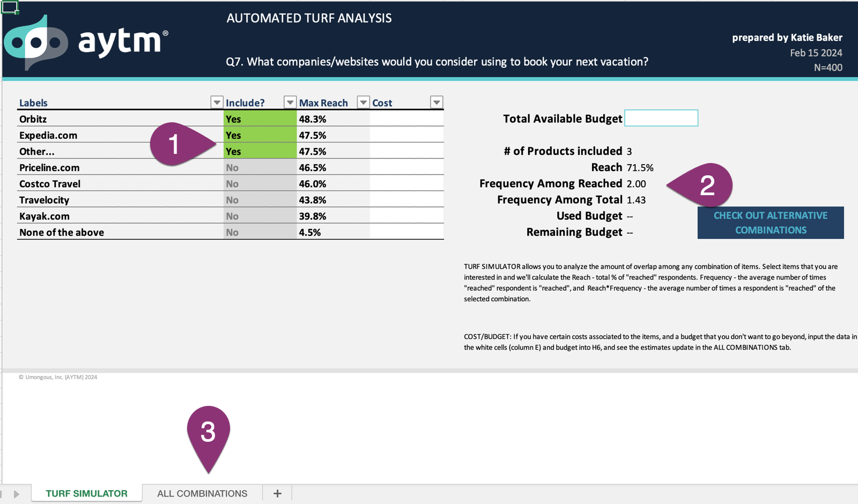Click the Max Reach column header
Image resolution: width=858 pixels, height=504 pixels.
pos(323,103)
